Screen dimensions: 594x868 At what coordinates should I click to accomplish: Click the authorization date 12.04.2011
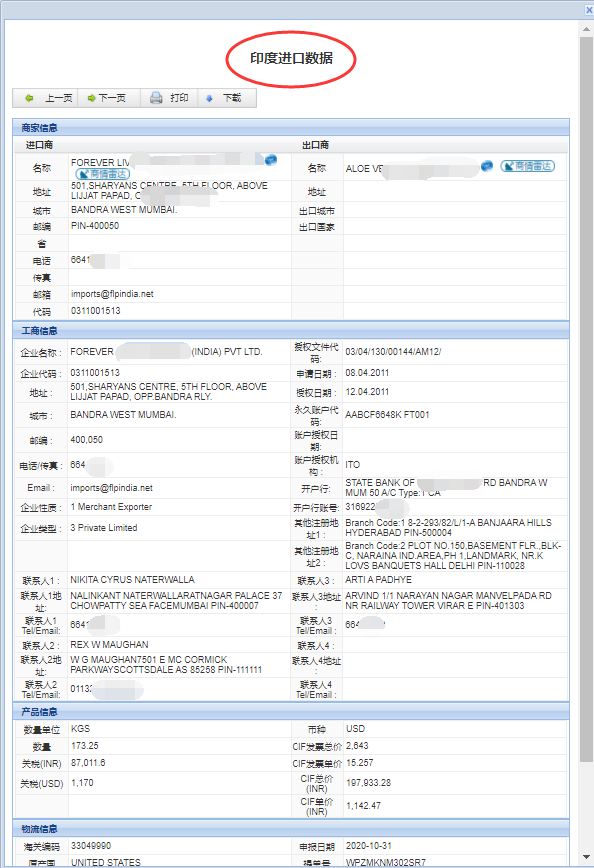[367, 392]
